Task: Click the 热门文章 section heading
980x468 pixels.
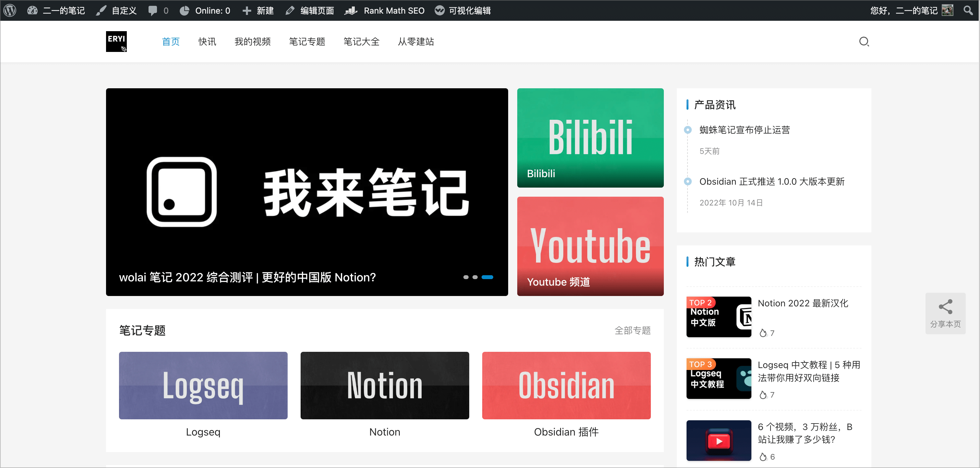Action: [x=715, y=262]
